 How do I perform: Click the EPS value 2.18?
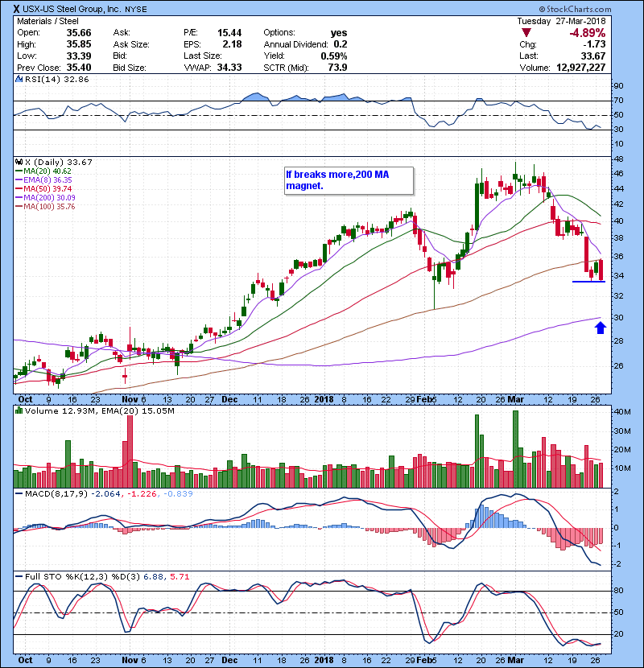232,44
